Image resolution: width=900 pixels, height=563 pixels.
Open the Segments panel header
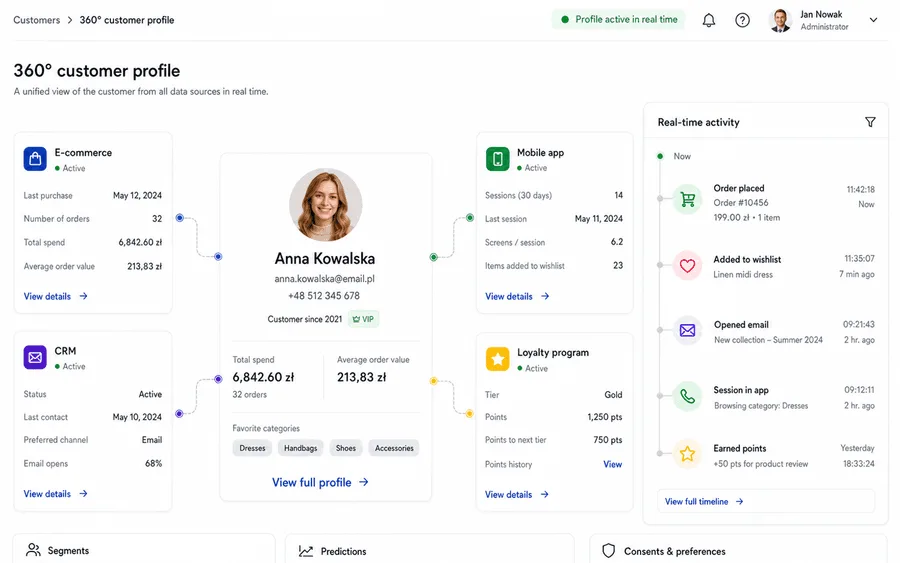[144, 550]
